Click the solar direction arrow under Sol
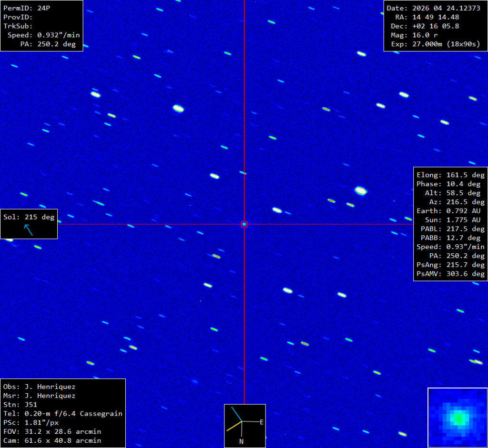 click(29, 230)
